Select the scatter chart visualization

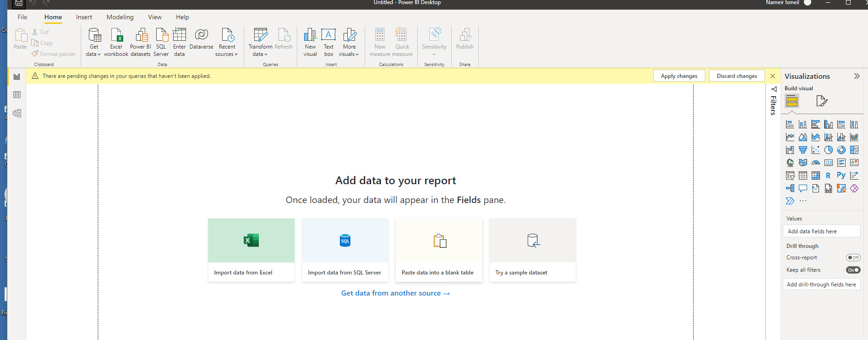click(816, 150)
